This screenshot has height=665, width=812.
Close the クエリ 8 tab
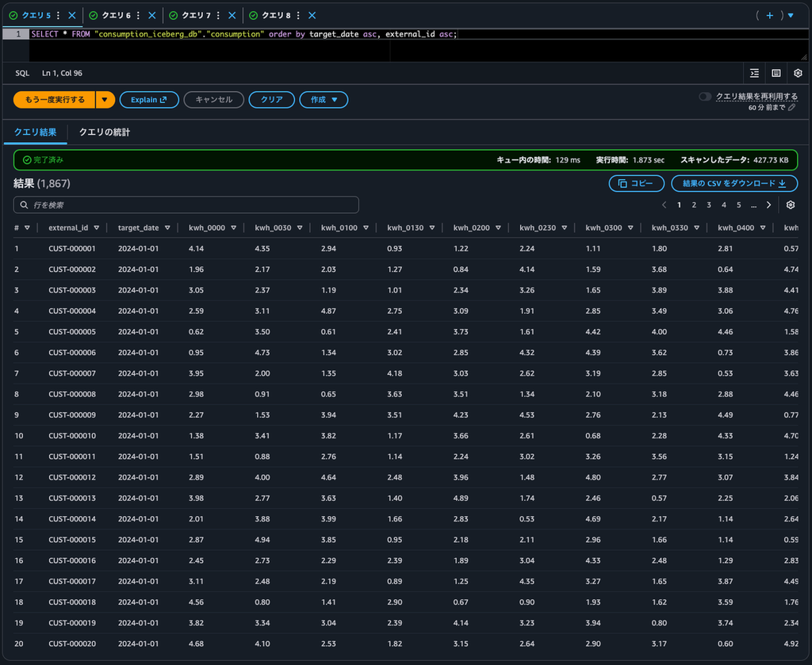[312, 16]
